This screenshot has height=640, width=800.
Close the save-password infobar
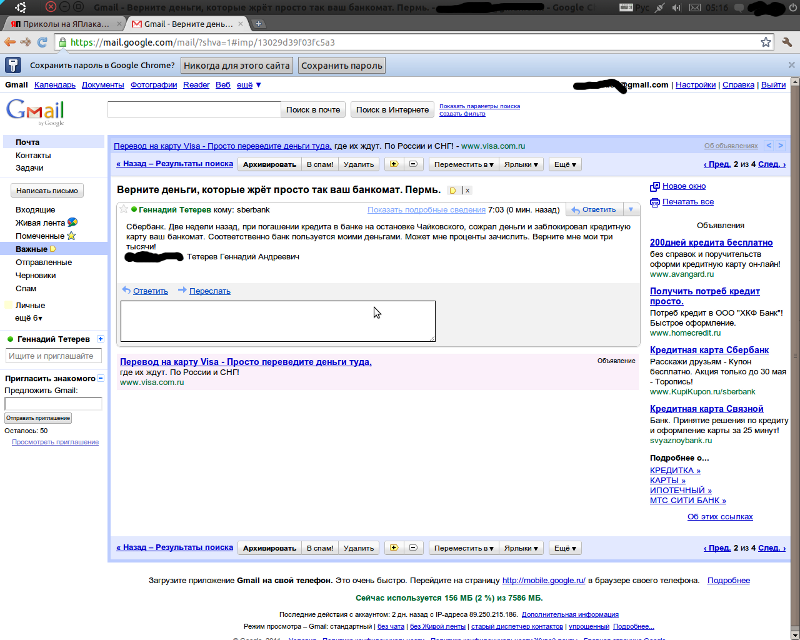pyautogui.click(x=791, y=65)
